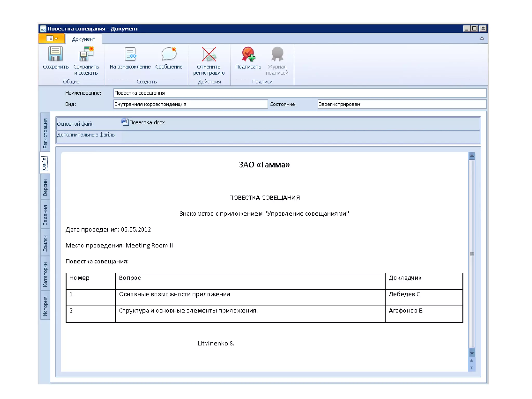Open the Задания side tab

pos(45,215)
